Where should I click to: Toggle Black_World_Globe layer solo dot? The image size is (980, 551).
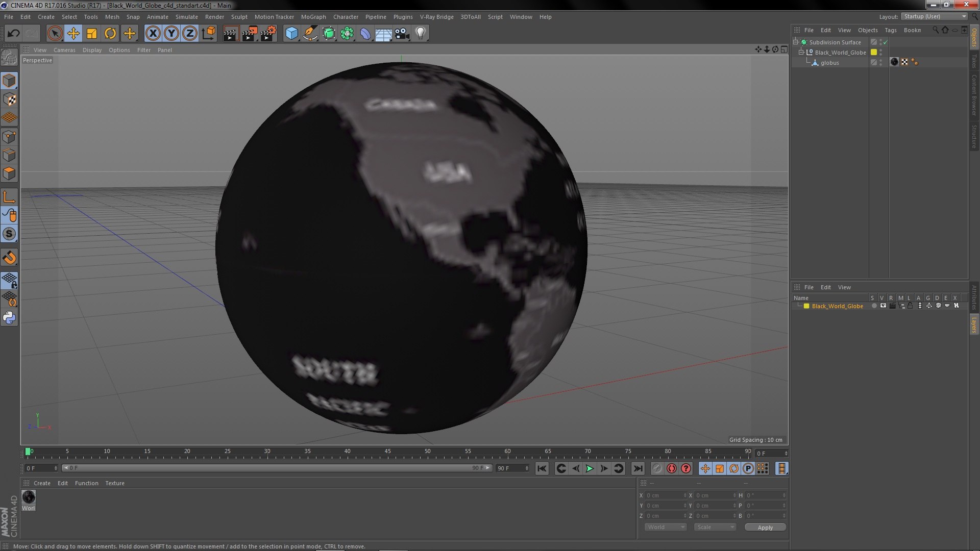tap(874, 306)
